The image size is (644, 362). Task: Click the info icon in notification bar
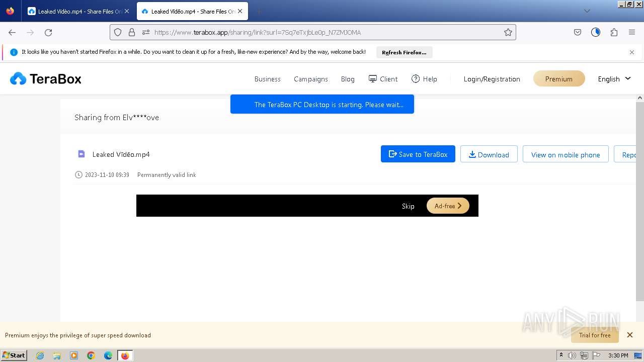(14, 52)
